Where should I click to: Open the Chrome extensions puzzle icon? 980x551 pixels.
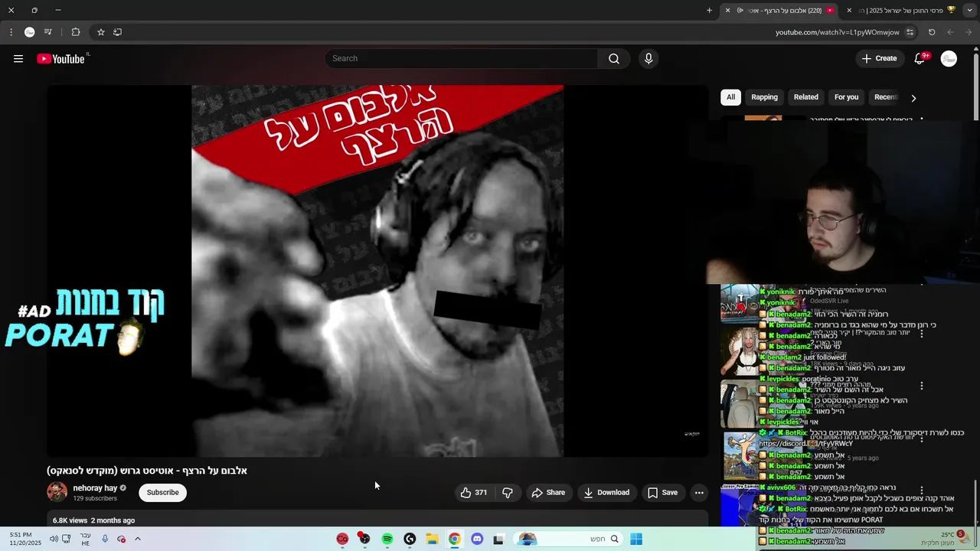pos(76,32)
